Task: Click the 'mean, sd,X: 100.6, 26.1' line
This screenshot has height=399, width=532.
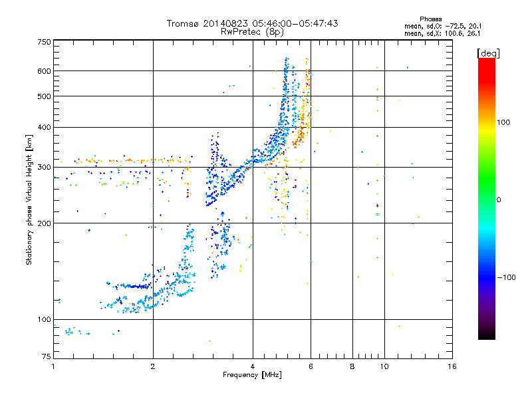Action: pos(442,33)
